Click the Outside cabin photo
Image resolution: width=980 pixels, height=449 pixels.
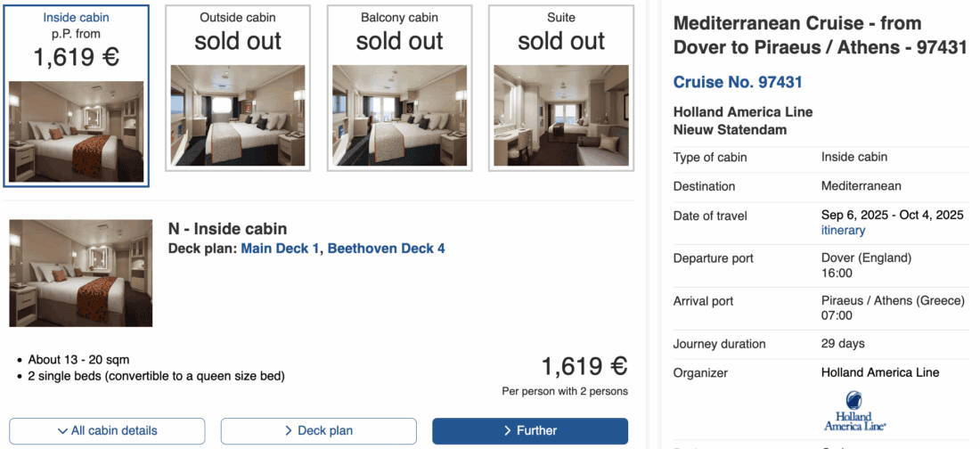238,116
